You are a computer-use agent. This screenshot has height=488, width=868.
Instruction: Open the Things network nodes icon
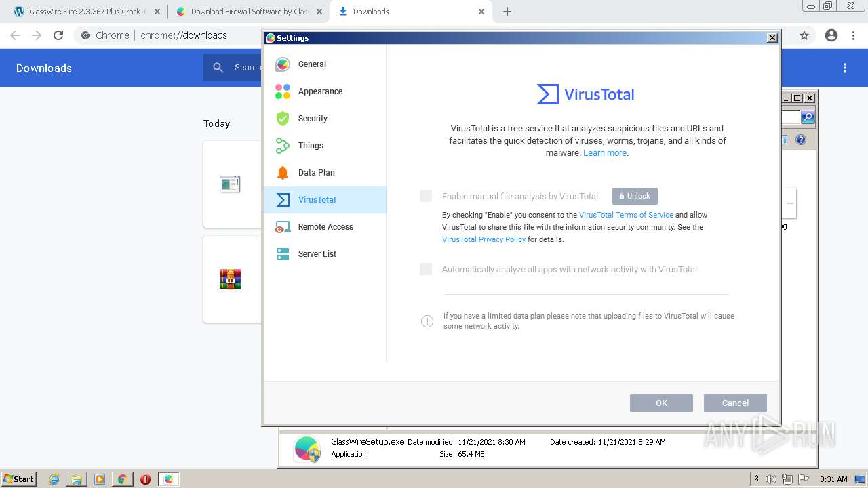[x=283, y=146]
